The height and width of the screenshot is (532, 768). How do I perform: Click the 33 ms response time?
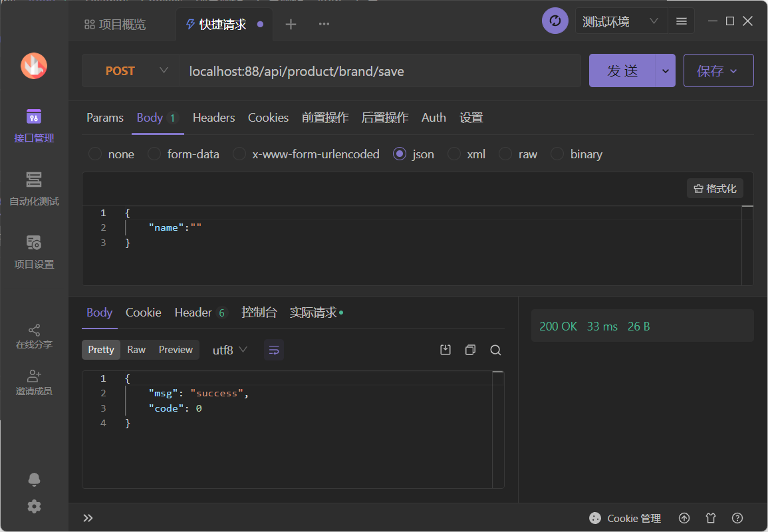pos(602,327)
